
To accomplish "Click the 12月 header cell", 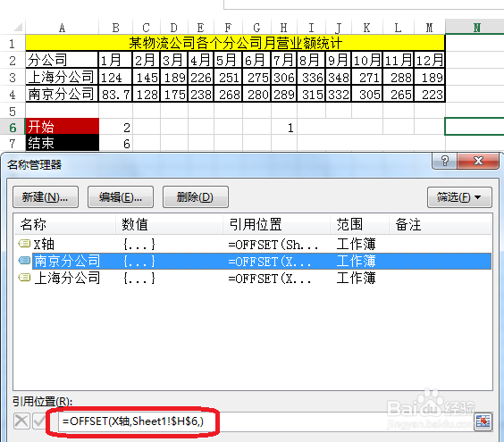I will click(x=430, y=60).
